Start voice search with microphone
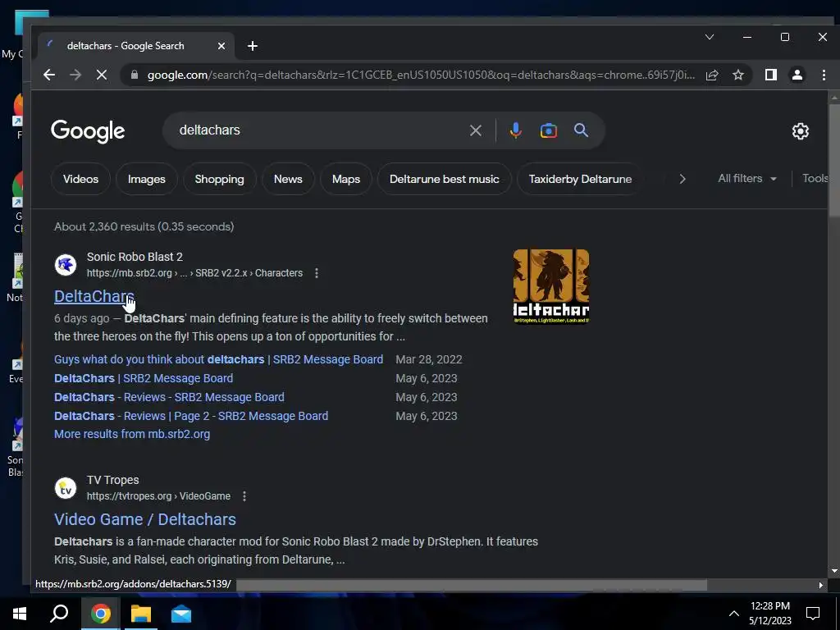The width and height of the screenshot is (840, 630). (x=515, y=130)
